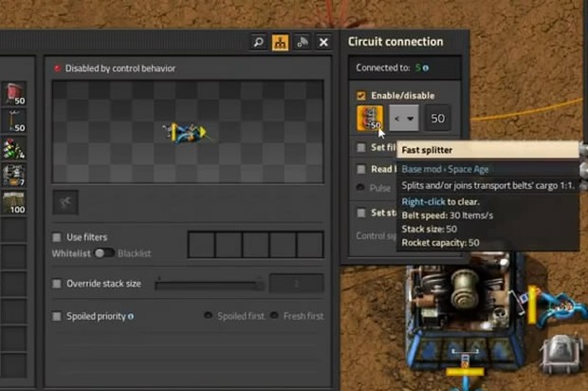Select the red inventory item with count 50
The height and width of the screenshot is (391, 588).
(14, 93)
